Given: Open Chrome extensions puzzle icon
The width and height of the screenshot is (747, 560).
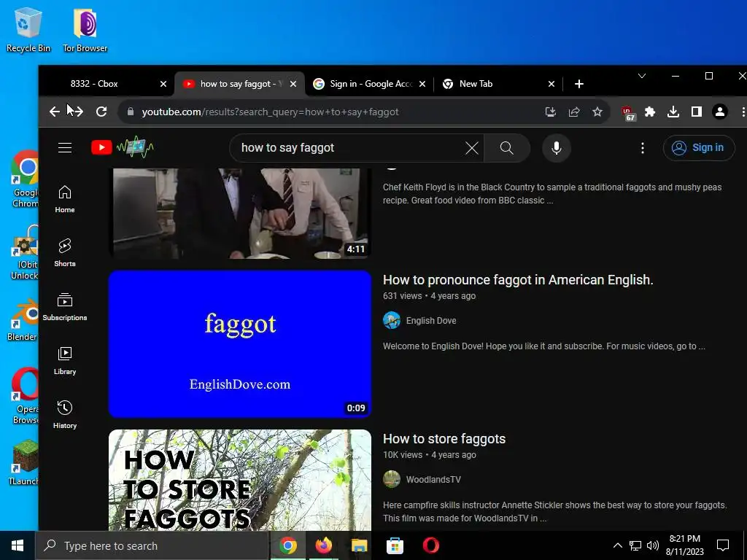Looking at the screenshot, I should click(x=650, y=112).
